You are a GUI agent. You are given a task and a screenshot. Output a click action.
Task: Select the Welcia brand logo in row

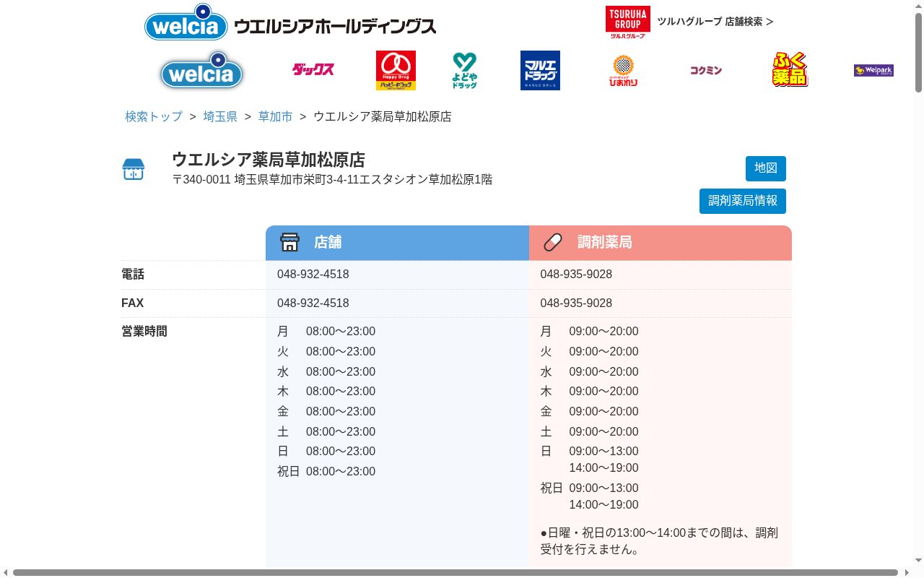[201, 70]
